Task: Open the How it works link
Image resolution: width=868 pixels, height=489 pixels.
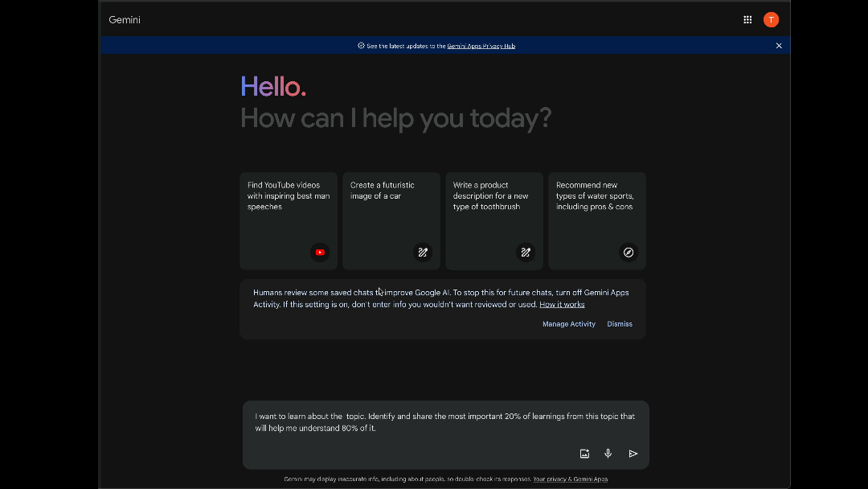Action: (562, 305)
